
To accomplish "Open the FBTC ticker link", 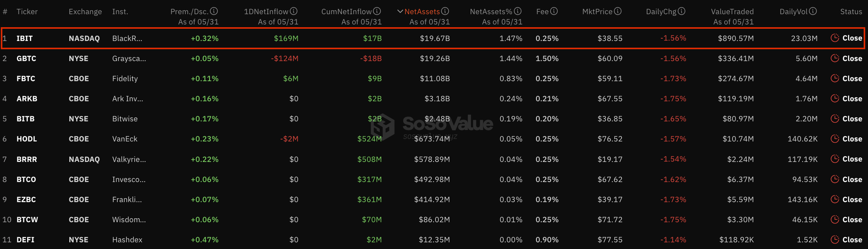I will (x=26, y=78).
